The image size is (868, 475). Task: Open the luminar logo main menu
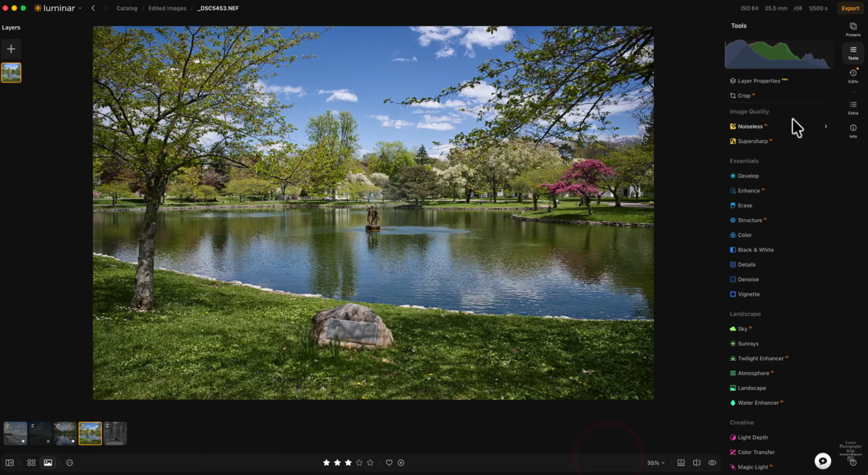click(x=58, y=8)
